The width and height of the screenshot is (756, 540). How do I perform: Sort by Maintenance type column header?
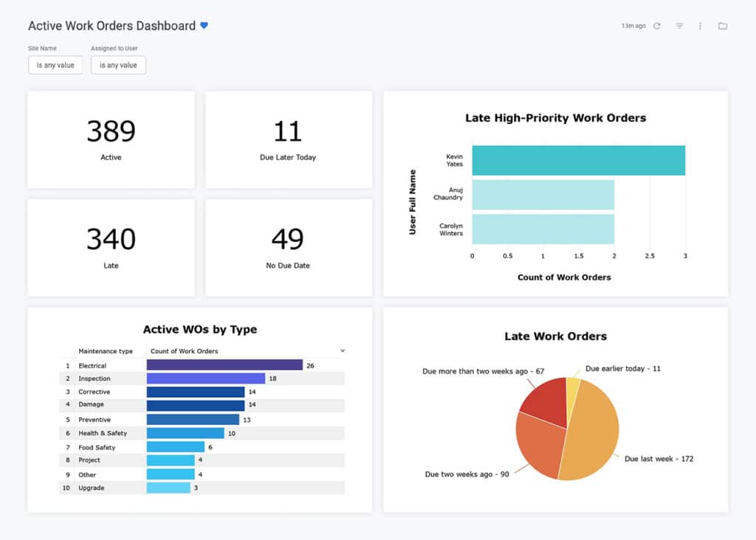point(106,351)
